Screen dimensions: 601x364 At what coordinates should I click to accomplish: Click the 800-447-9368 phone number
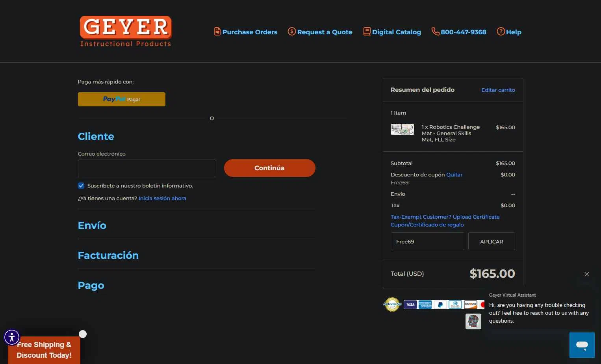click(x=463, y=32)
